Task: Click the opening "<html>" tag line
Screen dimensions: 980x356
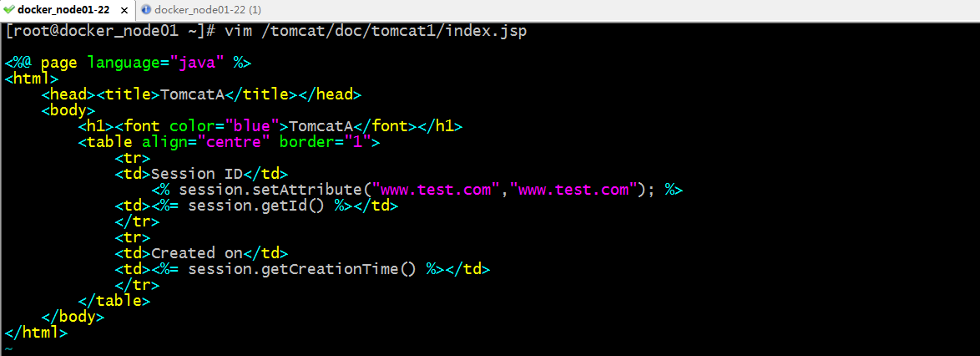Action: coord(32,79)
